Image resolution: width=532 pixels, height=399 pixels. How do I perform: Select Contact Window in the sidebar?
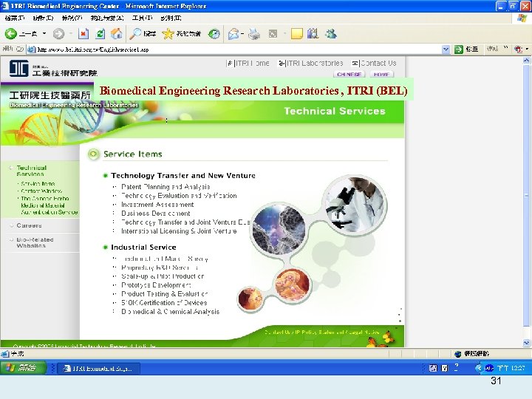coord(41,191)
